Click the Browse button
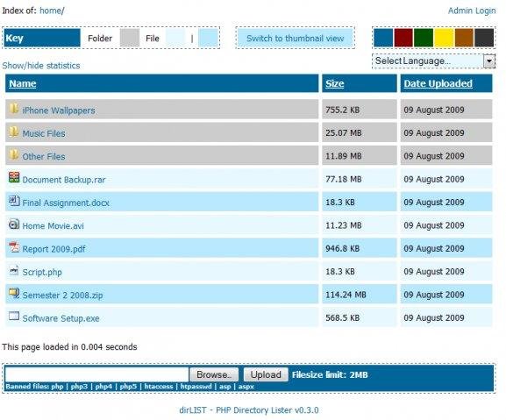This screenshot has width=506, height=420. click(214, 374)
